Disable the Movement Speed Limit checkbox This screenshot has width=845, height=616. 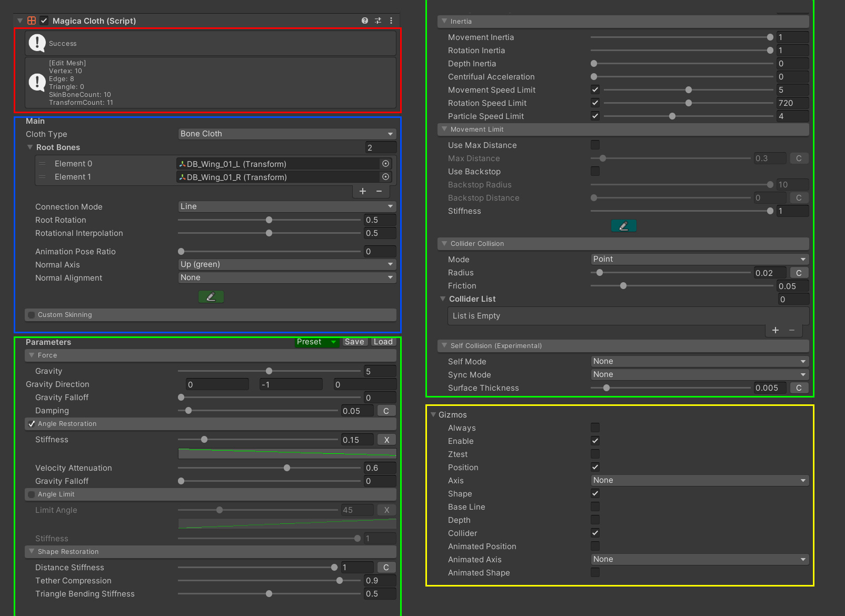click(595, 90)
